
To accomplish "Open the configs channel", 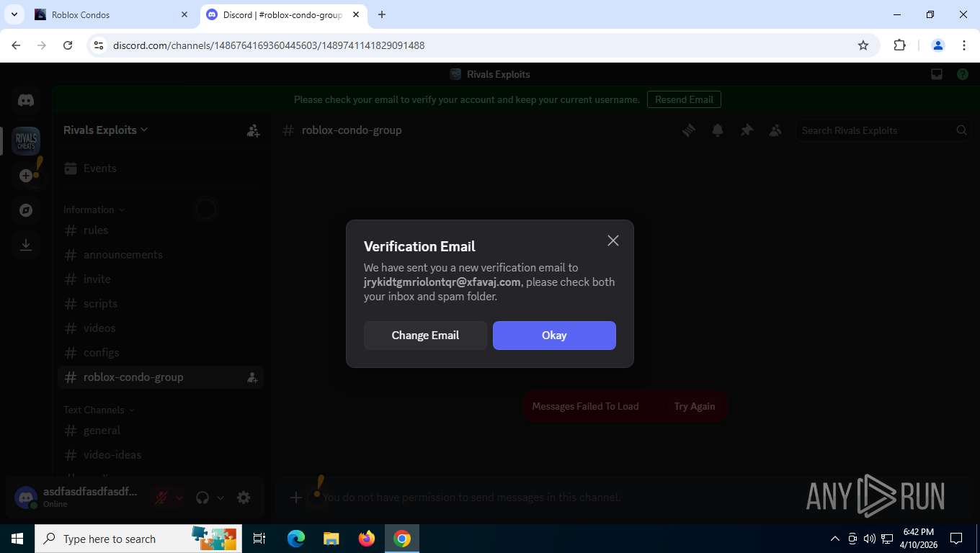I will click(160, 353).
